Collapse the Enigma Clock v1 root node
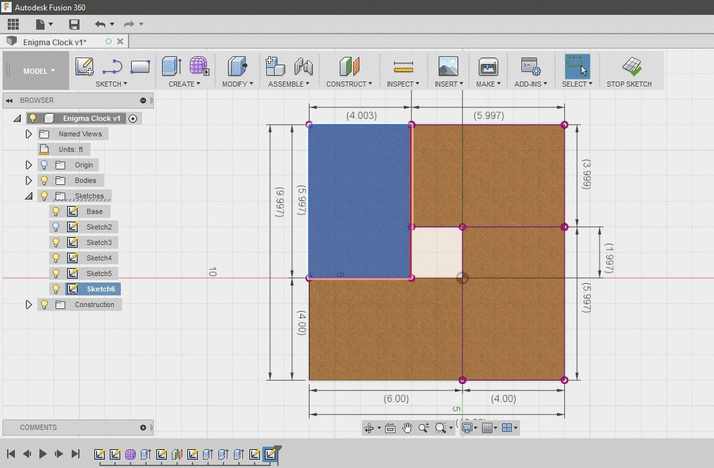This screenshot has height=468, width=714. point(17,118)
